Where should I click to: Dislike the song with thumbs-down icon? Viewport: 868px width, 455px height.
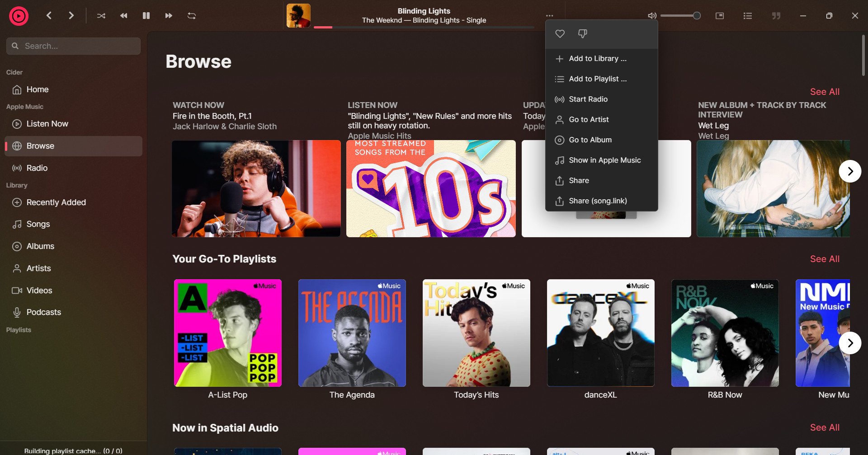click(583, 34)
